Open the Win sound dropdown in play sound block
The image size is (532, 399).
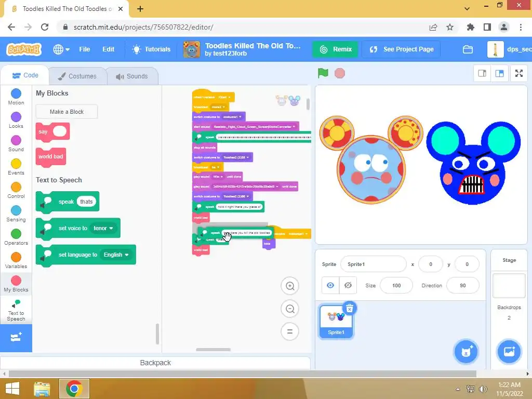click(218, 177)
